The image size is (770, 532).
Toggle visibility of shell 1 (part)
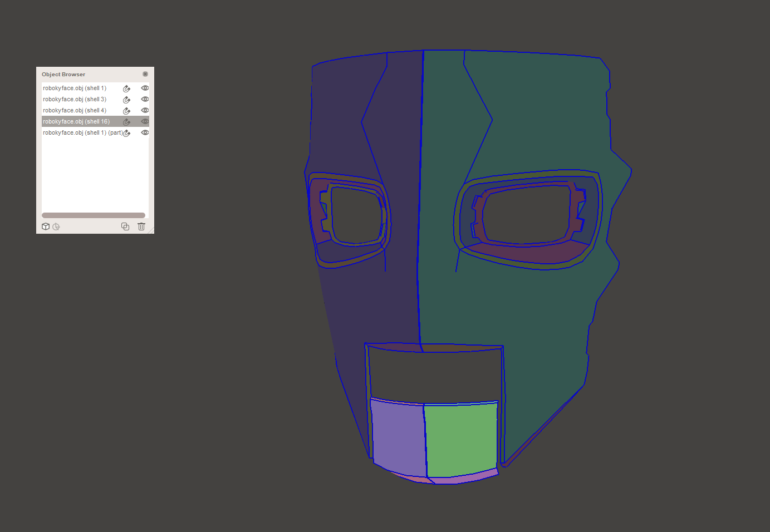[x=145, y=132]
